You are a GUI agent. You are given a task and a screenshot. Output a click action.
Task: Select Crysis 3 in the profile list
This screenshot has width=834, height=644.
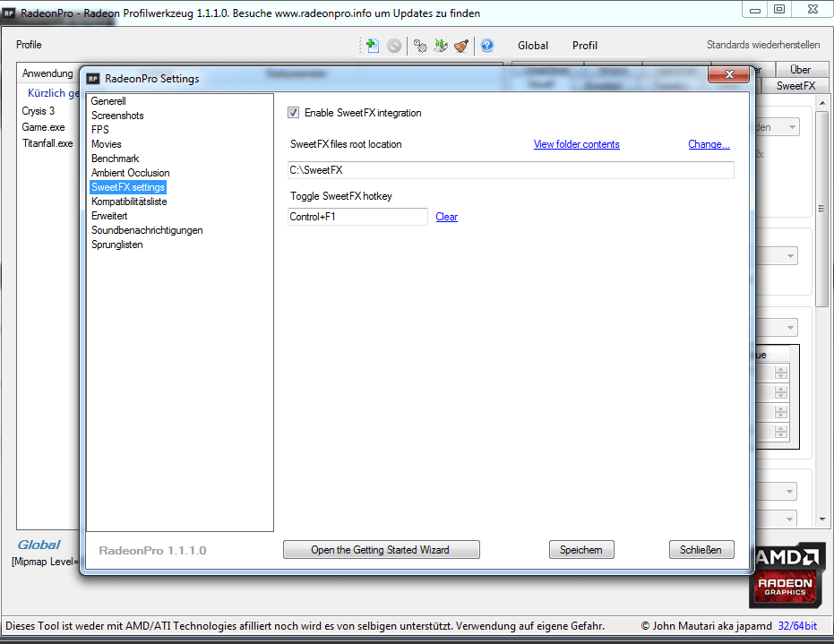click(39, 111)
